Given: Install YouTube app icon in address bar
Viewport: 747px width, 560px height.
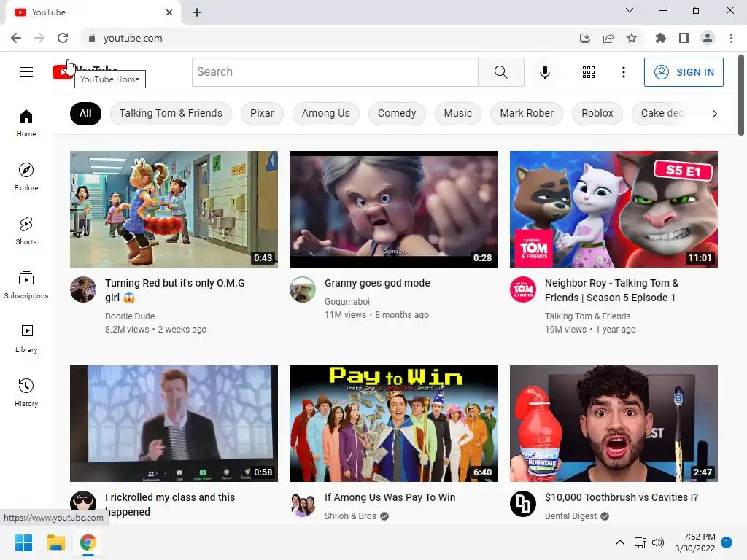Looking at the screenshot, I should pyautogui.click(x=585, y=38).
